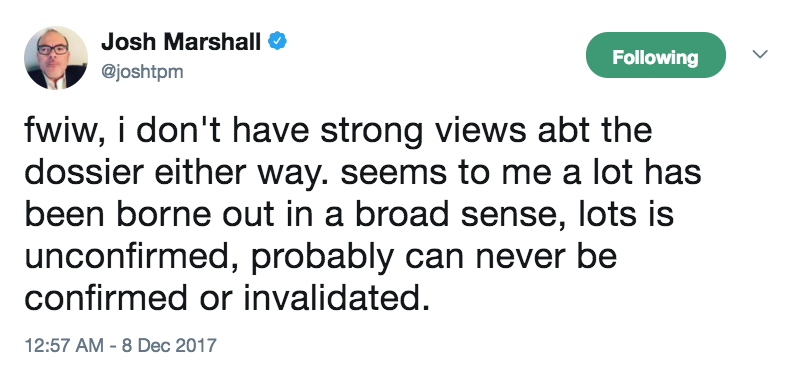Open the tweet options chevron menu
Viewport: 790px width, 366px height.
coord(760,54)
